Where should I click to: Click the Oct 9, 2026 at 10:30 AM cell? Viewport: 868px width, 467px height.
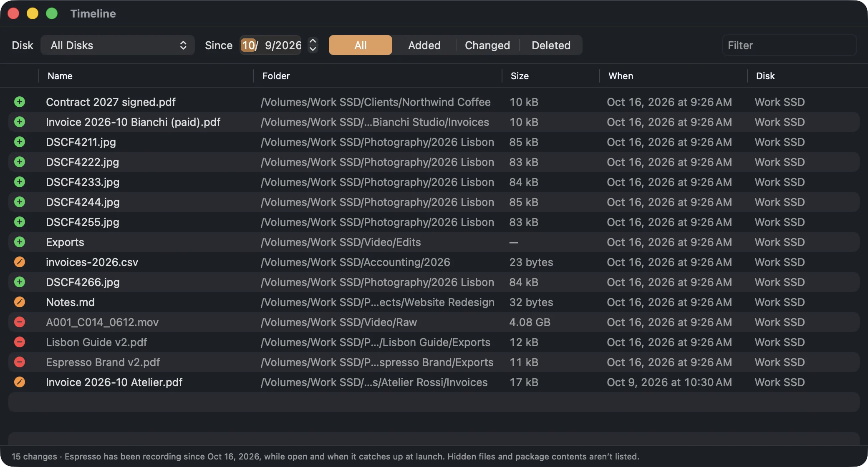pyautogui.click(x=669, y=382)
